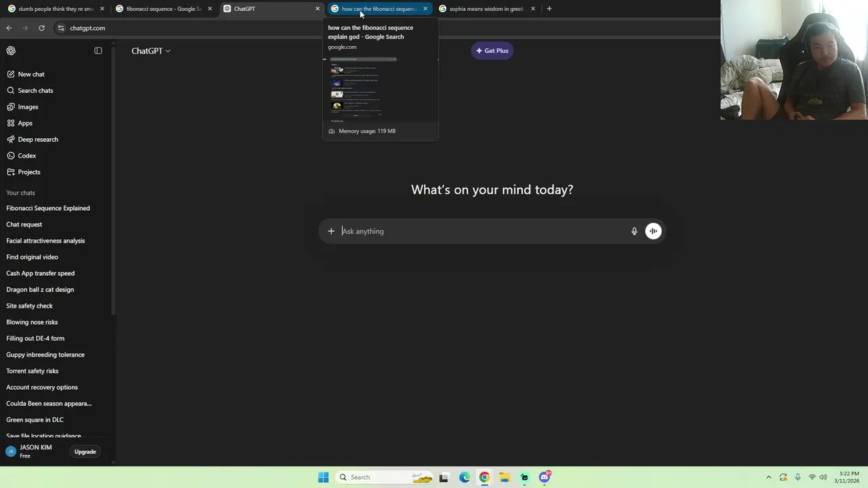Click the site info icon in address bar

point(60,28)
